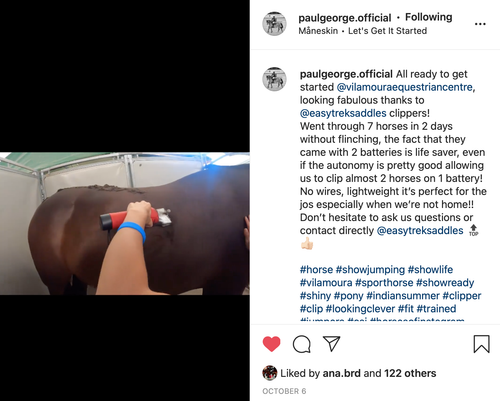The height and width of the screenshot is (401, 500).
Task: Open paulgeorge.official username in header
Action: click(345, 18)
